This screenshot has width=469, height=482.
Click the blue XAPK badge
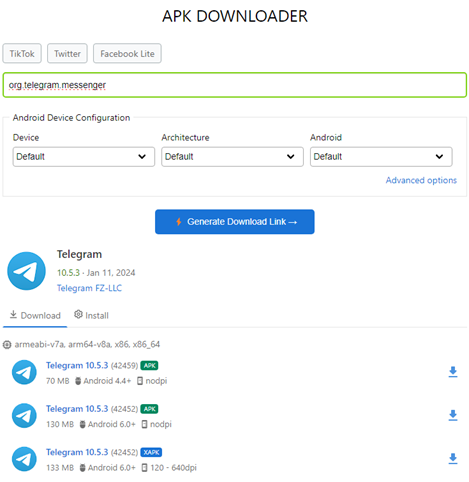click(151, 452)
